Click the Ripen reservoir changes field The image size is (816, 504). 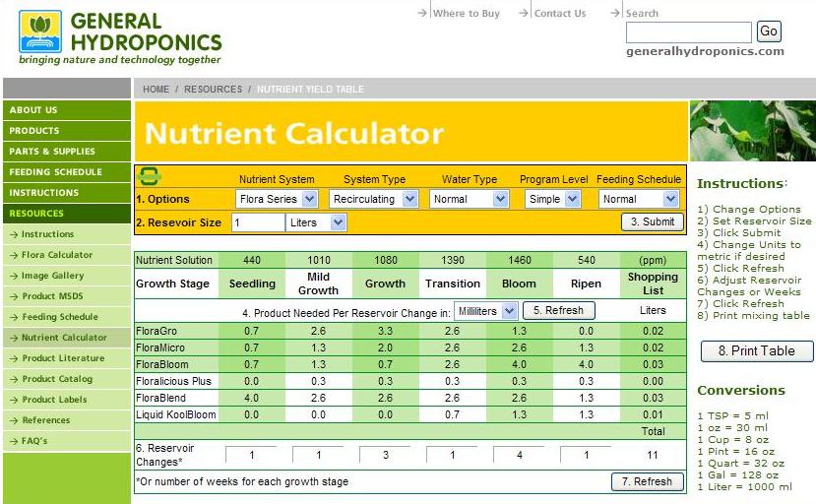click(x=586, y=455)
